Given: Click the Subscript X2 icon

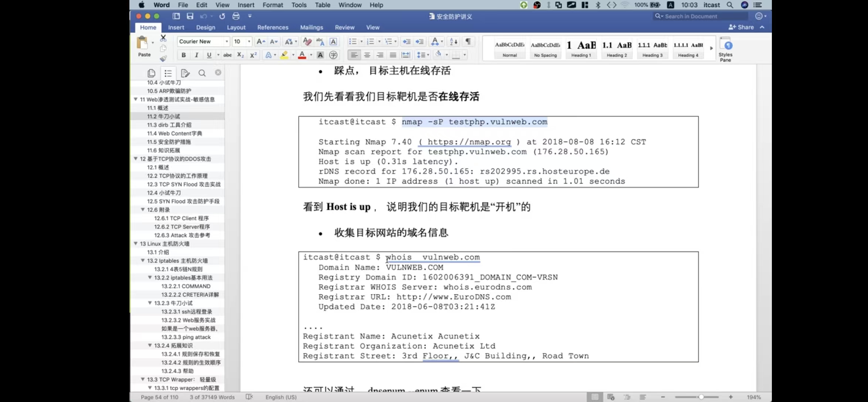Looking at the screenshot, I should 240,55.
